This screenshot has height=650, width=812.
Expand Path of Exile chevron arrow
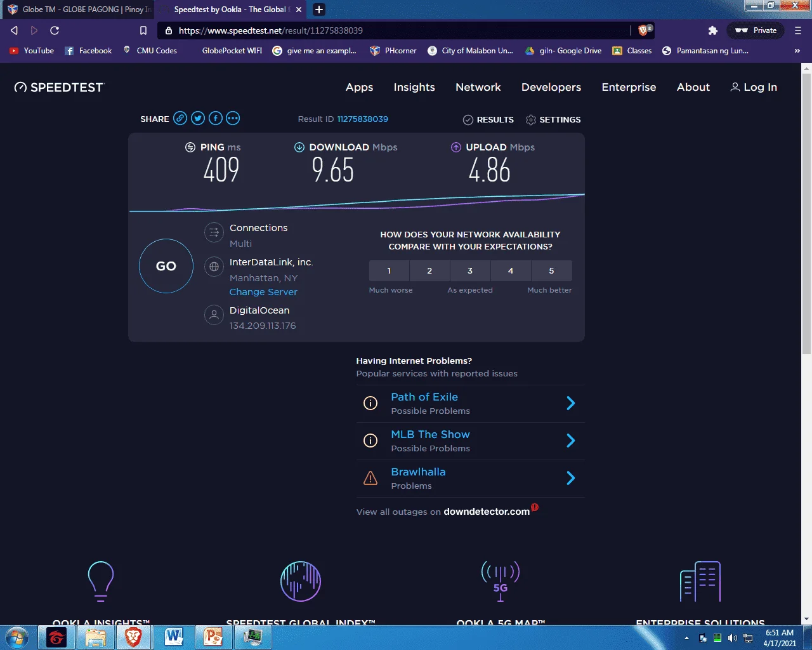point(570,403)
